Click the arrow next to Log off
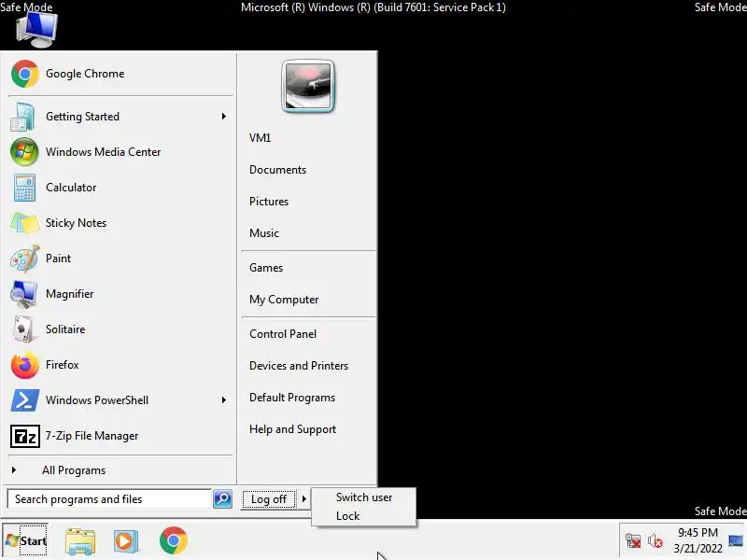This screenshot has width=747, height=560. point(304,499)
